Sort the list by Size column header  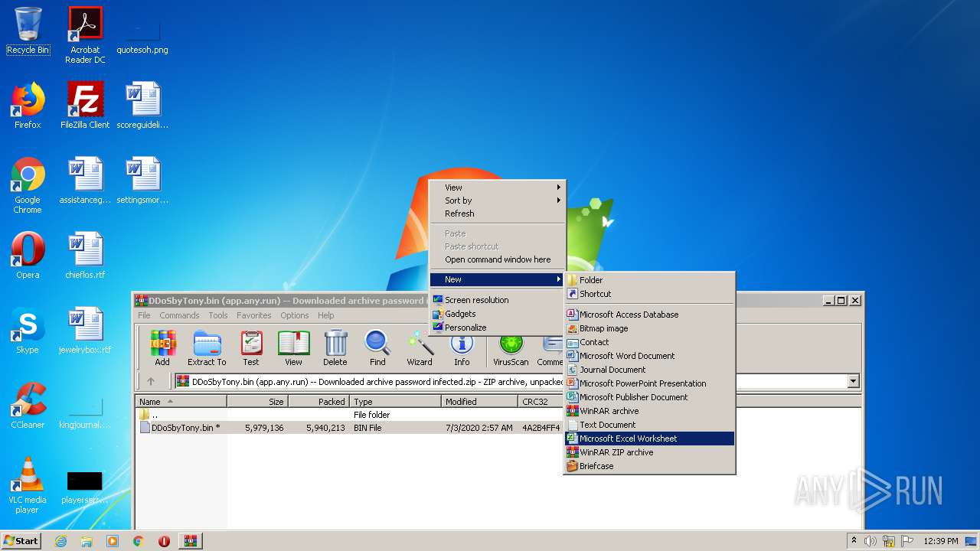[x=257, y=402]
